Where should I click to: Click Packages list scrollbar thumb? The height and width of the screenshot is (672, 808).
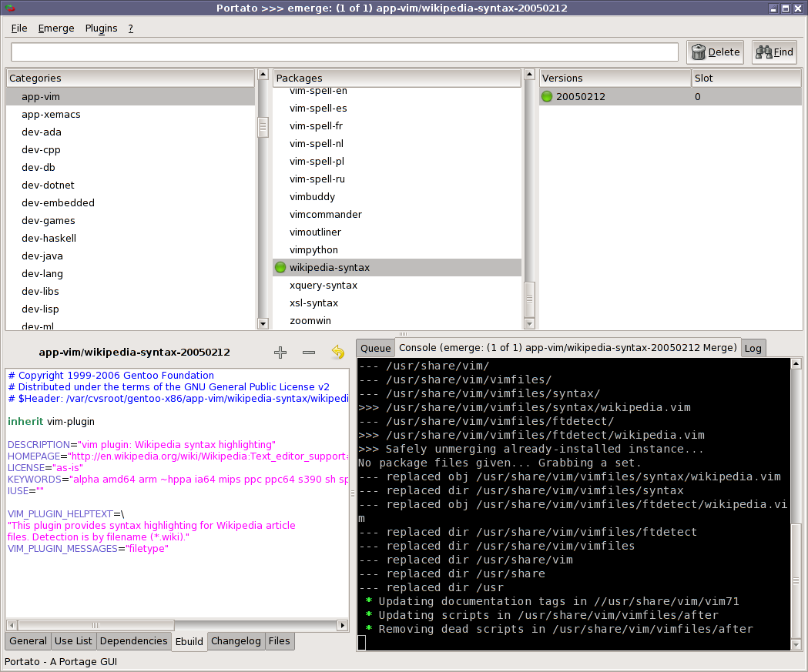(529, 299)
